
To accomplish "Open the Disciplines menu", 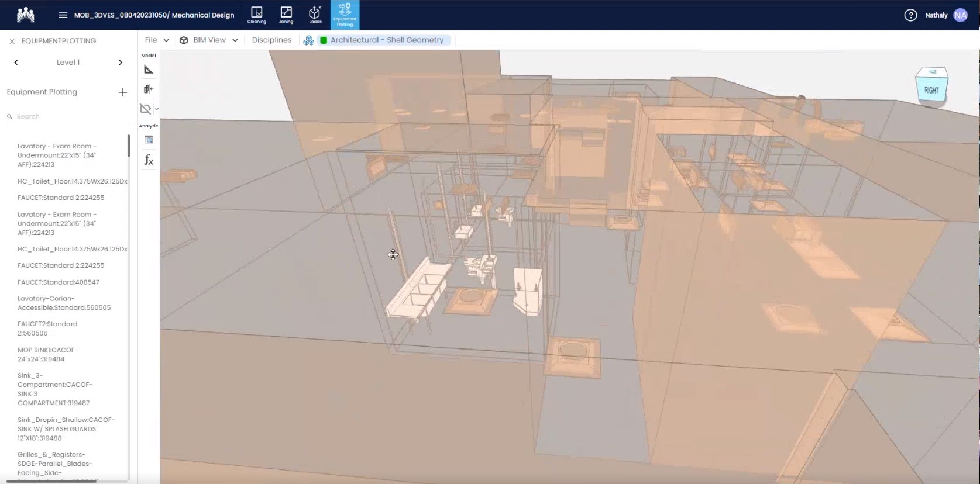I will [271, 40].
